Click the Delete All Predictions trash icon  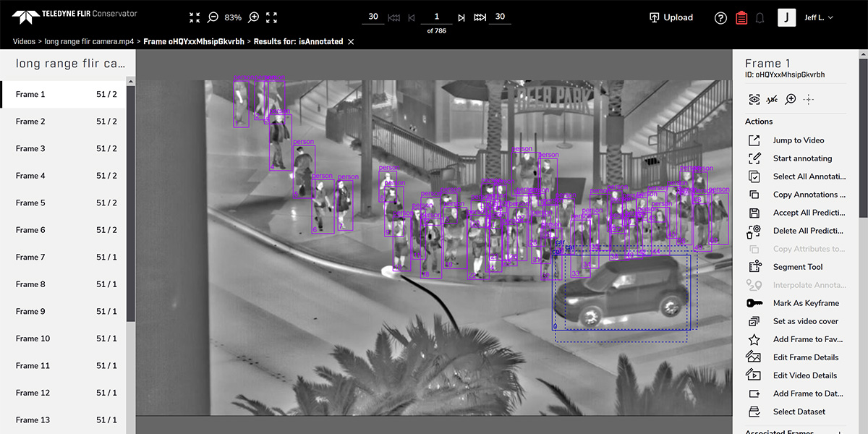coord(754,231)
